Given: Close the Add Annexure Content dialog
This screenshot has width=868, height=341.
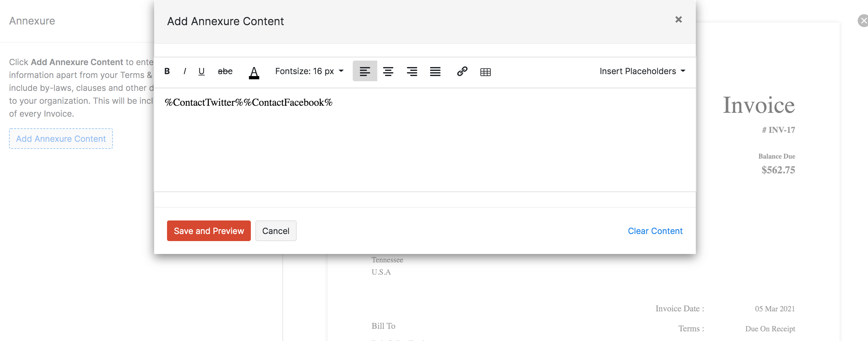Looking at the screenshot, I should [678, 20].
